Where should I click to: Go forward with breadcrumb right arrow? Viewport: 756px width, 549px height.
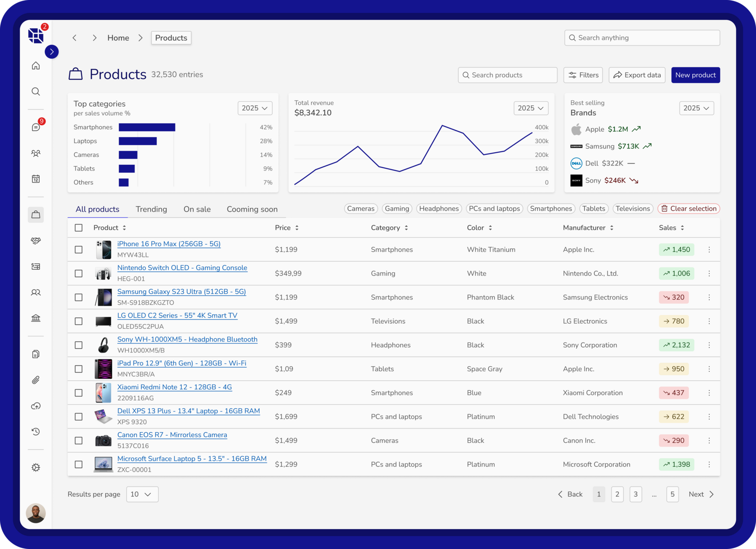coord(94,38)
